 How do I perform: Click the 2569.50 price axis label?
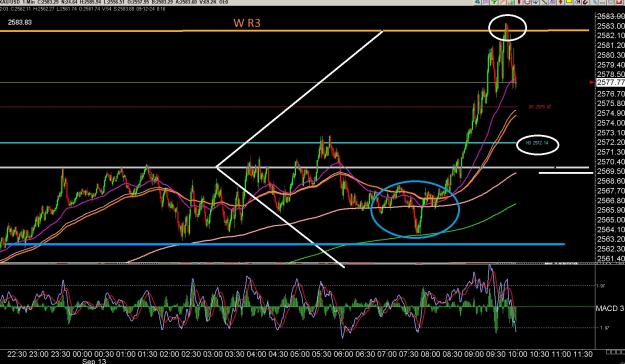click(611, 171)
